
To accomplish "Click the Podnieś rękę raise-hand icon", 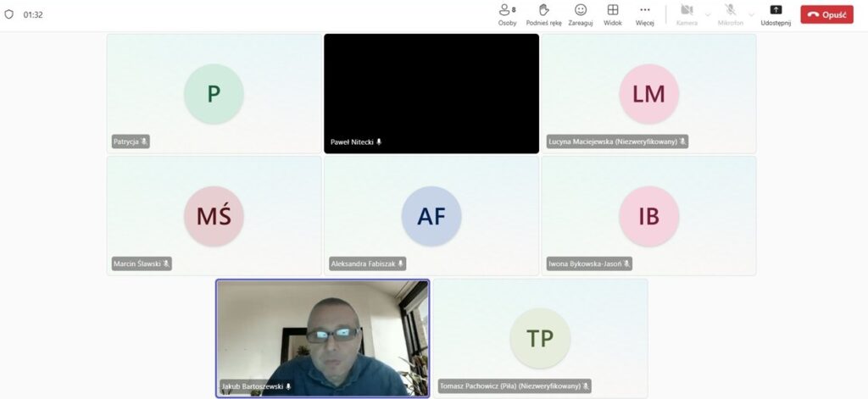I will (x=543, y=10).
